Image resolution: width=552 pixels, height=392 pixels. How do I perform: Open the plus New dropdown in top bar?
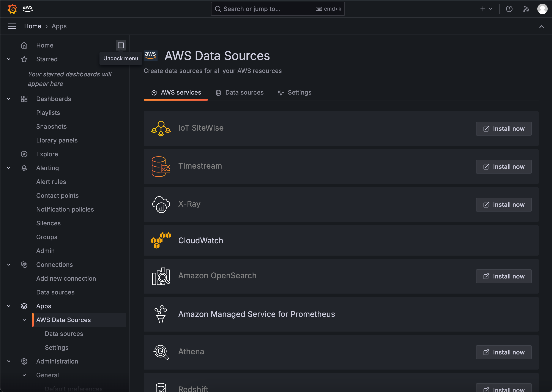tap(486, 9)
